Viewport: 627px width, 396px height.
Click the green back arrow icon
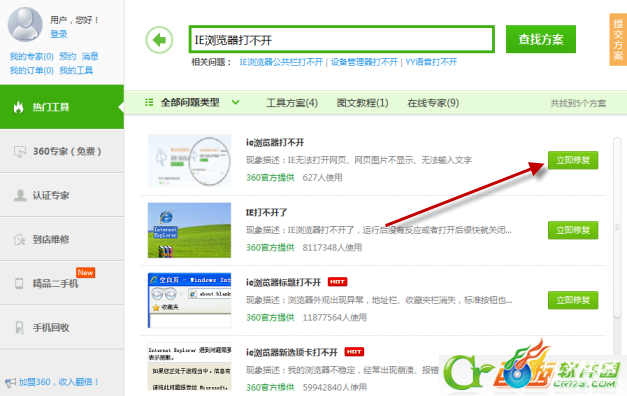(159, 40)
